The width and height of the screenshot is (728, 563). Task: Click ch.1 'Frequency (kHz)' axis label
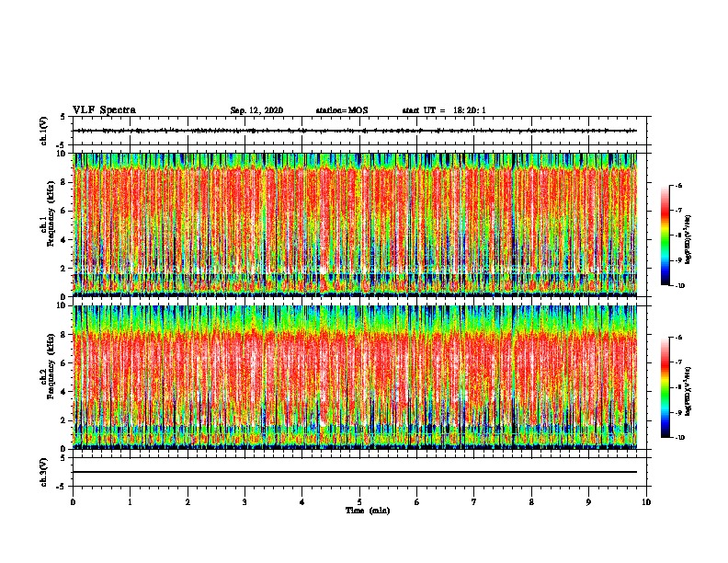pos(51,214)
